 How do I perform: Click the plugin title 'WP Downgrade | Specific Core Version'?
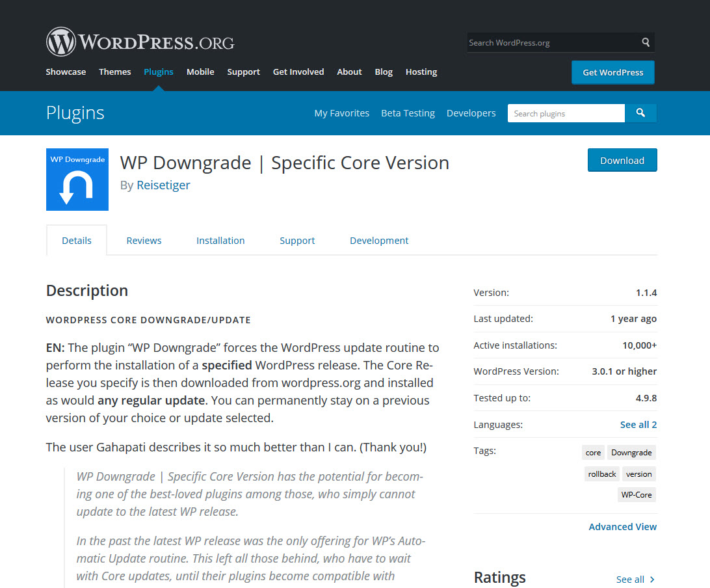point(285,163)
